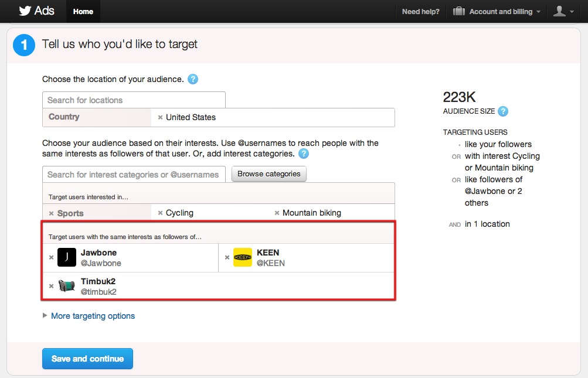Remove the Sports category
This screenshot has height=378, width=588.
coord(52,213)
